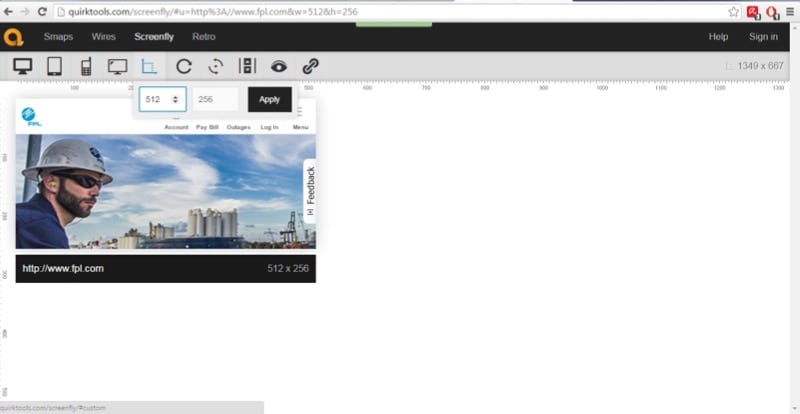This screenshot has width=800, height=414.
Task: Open the Smaps tab
Action: tap(58, 37)
